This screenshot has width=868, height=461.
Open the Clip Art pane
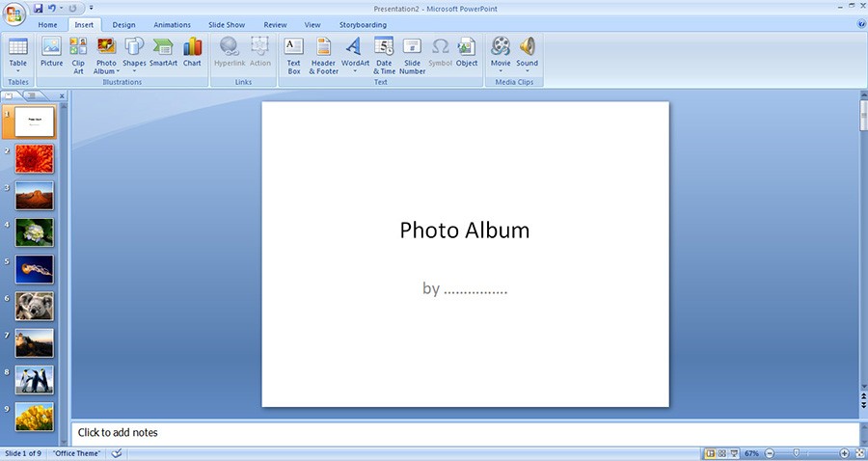coord(78,52)
